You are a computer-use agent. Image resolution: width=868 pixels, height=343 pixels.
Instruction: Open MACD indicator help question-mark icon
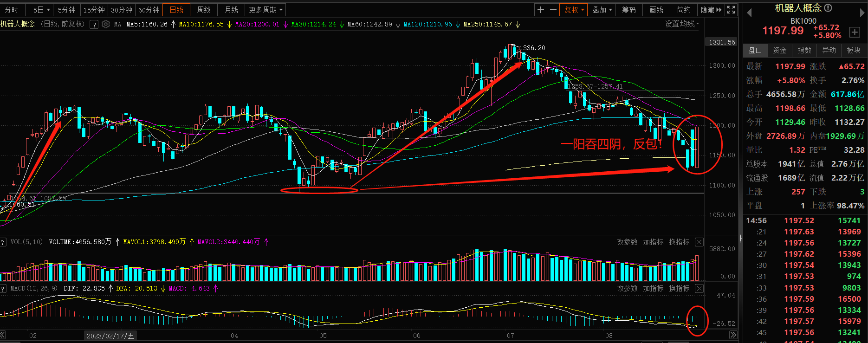point(3,288)
